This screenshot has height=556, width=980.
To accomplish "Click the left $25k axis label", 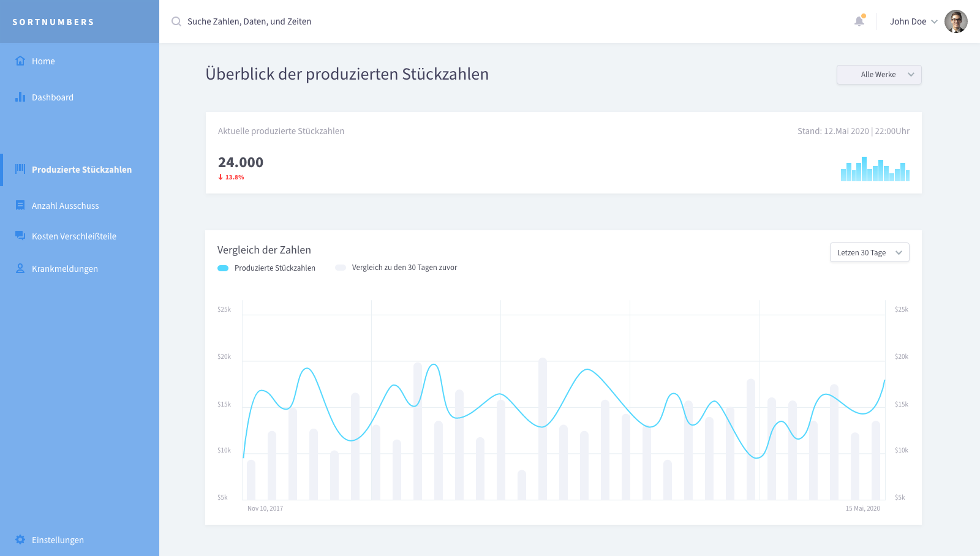I will coord(224,309).
